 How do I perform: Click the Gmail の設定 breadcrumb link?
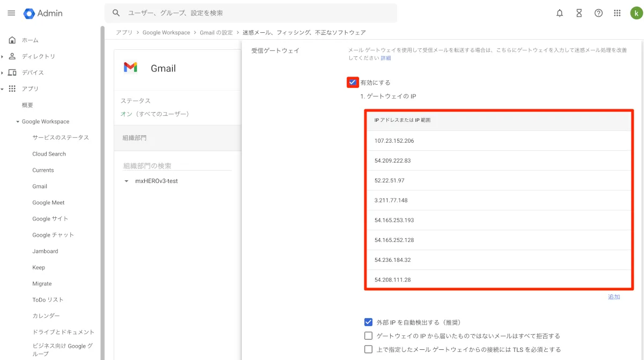tap(216, 33)
